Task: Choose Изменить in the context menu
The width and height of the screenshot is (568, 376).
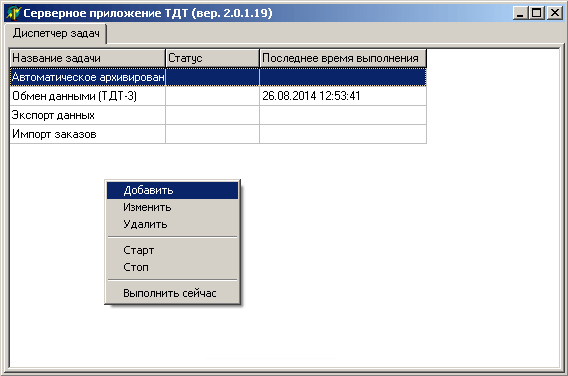Action: [x=172, y=208]
